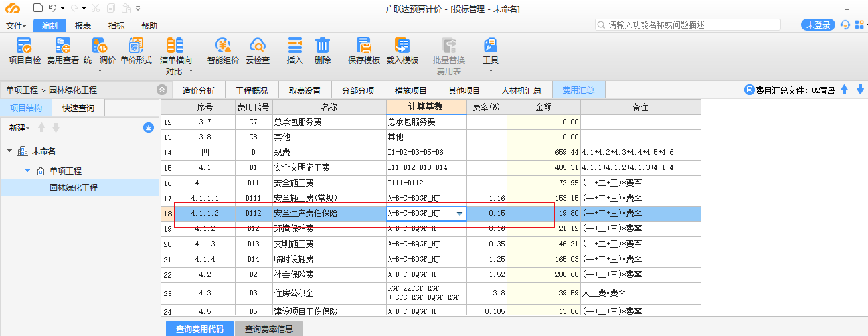
Task: Click the 计算基数 column header
Action: tap(426, 107)
